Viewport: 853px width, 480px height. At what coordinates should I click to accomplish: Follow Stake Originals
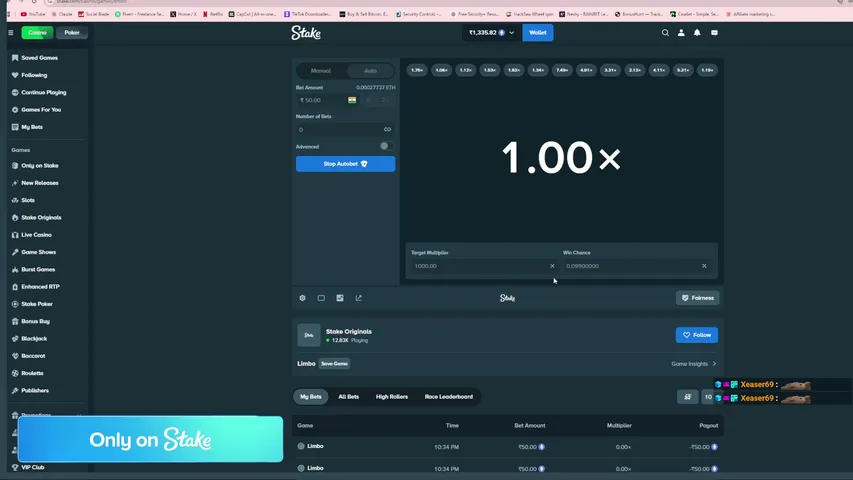(x=697, y=335)
